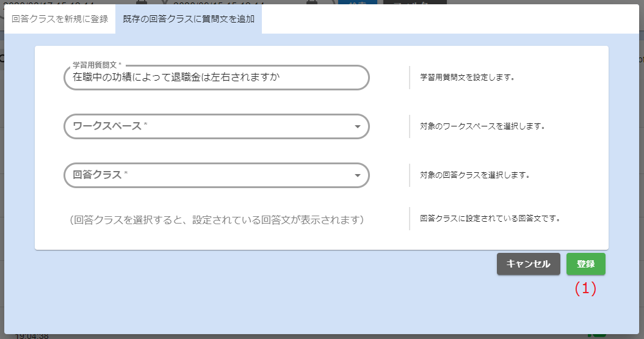Click the 対象の回答クラスを選択します help text
644x339 pixels.
[474, 175]
